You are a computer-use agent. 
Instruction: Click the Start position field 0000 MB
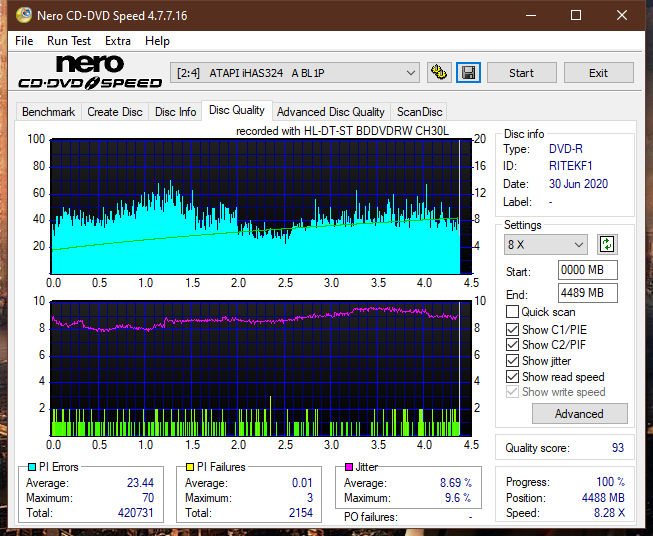pos(588,270)
